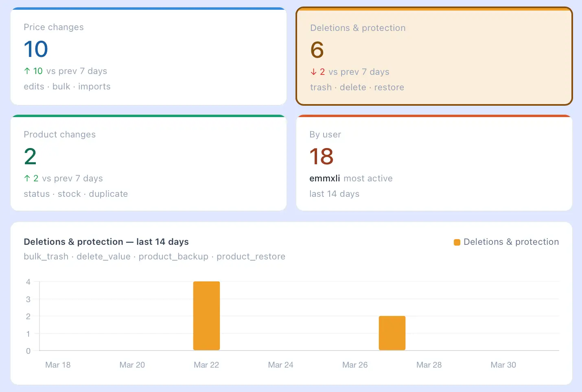Click the green up arrow in Product changes
The image size is (582, 392).
pos(27,179)
